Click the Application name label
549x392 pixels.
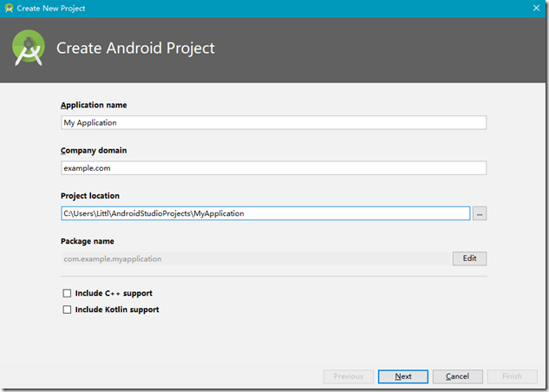[94, 105]
